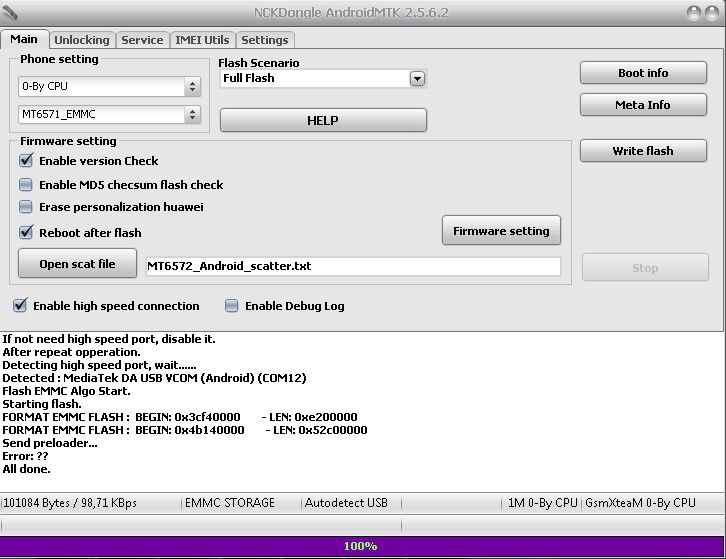Click 'After repeat opperation.' log line
This screenshot has height=559, width=726.
tap(71, 352)
